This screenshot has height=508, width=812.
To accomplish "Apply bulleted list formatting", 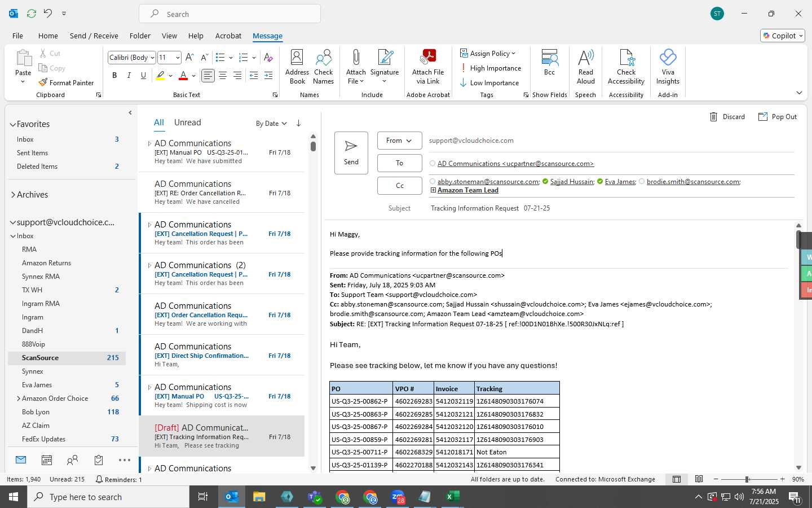I will 220,57.
